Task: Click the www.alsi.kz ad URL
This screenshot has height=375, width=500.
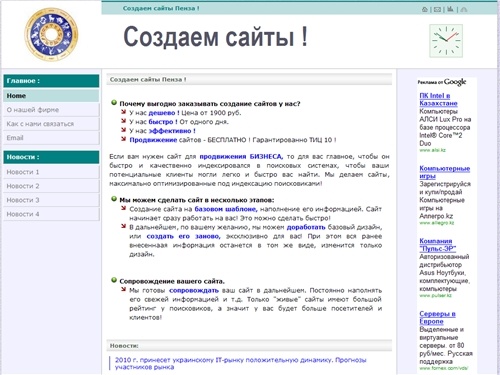Action: [432, 150]
